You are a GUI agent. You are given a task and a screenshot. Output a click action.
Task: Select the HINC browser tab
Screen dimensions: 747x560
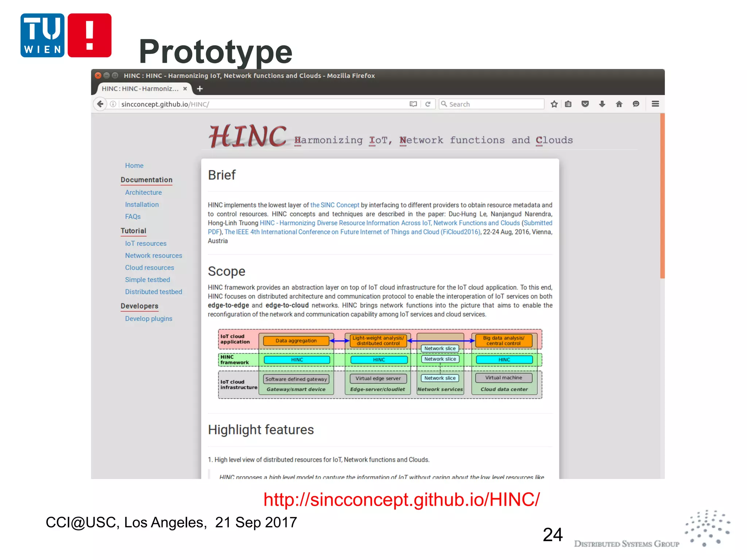click(140, 89)
